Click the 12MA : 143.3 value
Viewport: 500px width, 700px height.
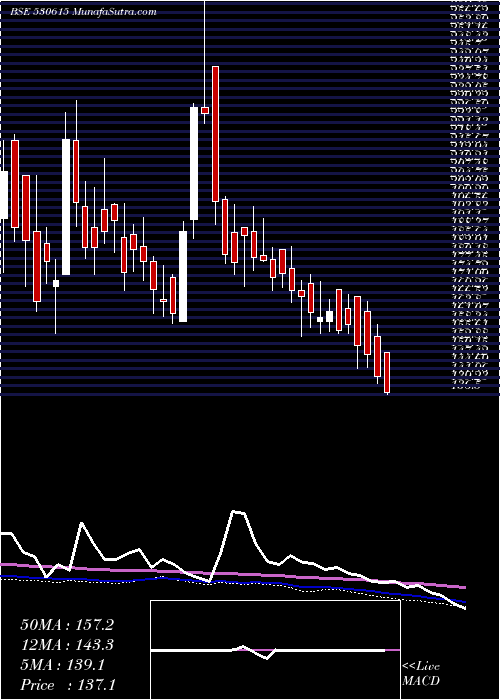(67, 645)
